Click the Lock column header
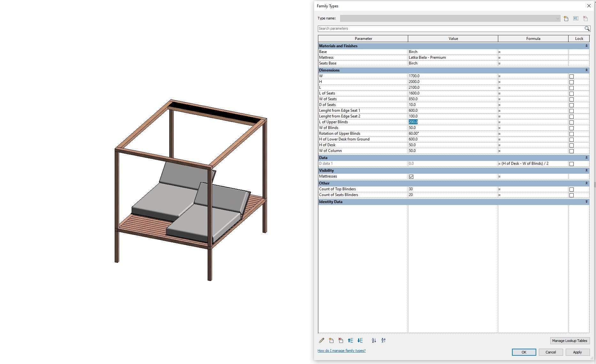 (x=579, y=39)
